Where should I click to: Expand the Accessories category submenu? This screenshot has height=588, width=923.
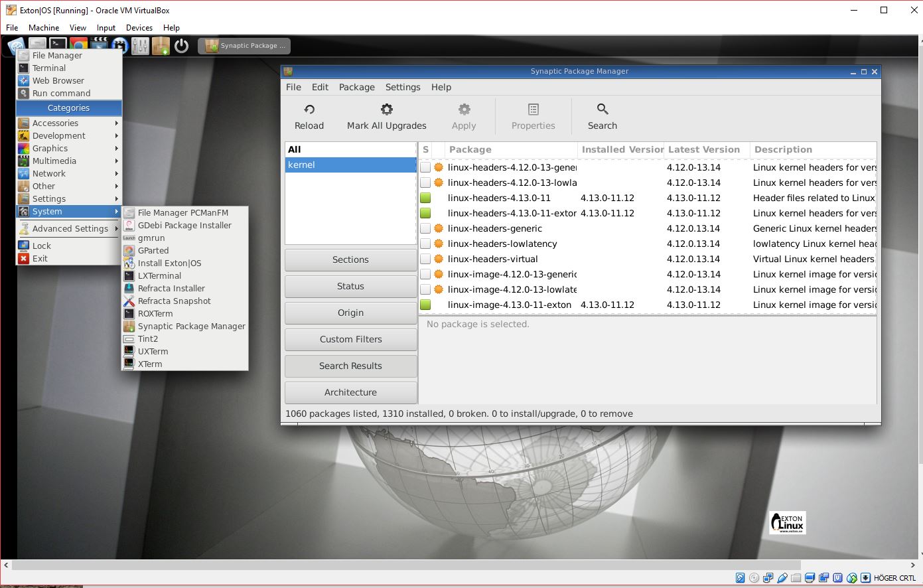(69, 123)
